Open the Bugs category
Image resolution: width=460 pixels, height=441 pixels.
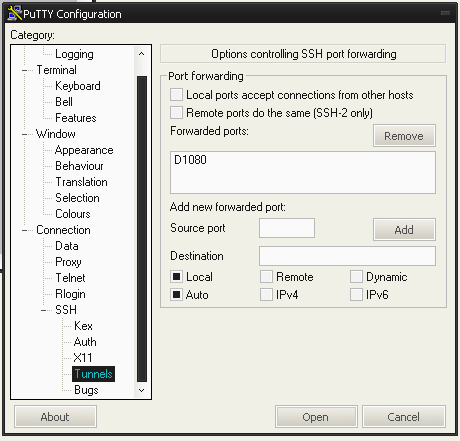point(86,390)
